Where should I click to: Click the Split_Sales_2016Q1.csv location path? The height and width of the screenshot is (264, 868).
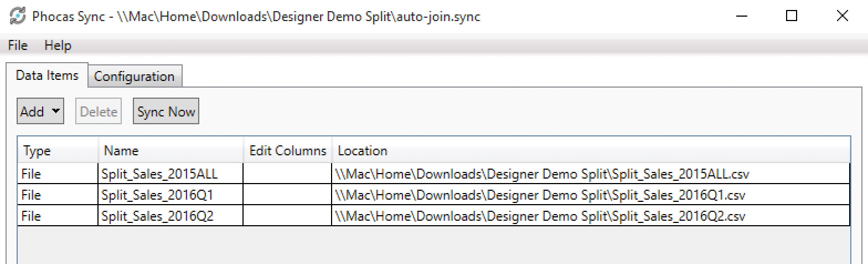[545, 195]
